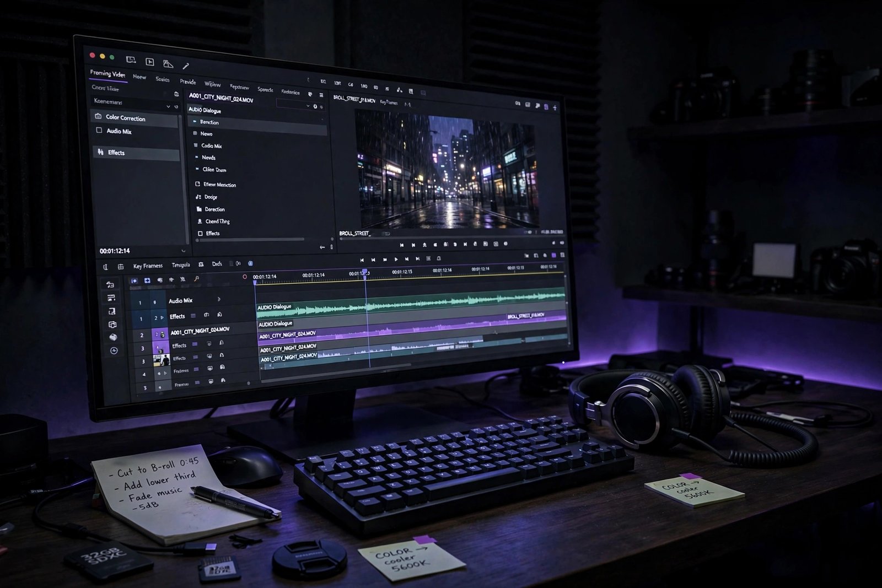Click the folder icon beside Dorection
Image resolution: width=882 pixels, height=588 pixels.
pos(199,209)
